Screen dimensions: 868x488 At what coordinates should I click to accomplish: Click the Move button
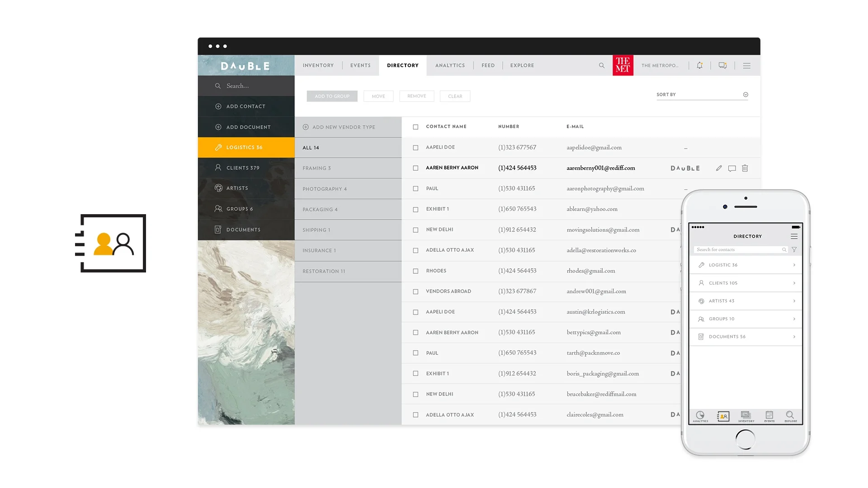tap(378, 96)
